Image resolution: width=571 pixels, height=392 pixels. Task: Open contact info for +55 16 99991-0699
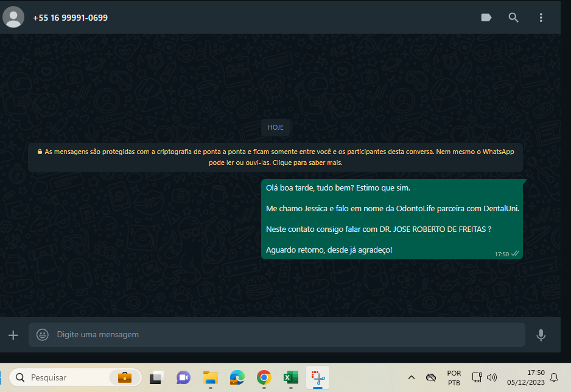coord(70,18)
